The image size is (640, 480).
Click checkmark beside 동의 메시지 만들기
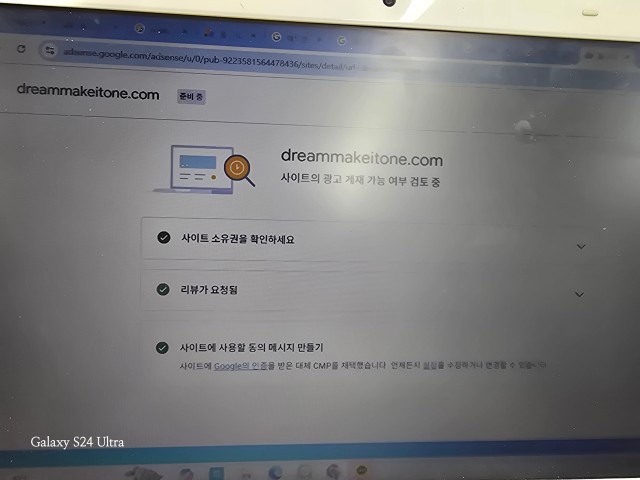coord(162,347)
